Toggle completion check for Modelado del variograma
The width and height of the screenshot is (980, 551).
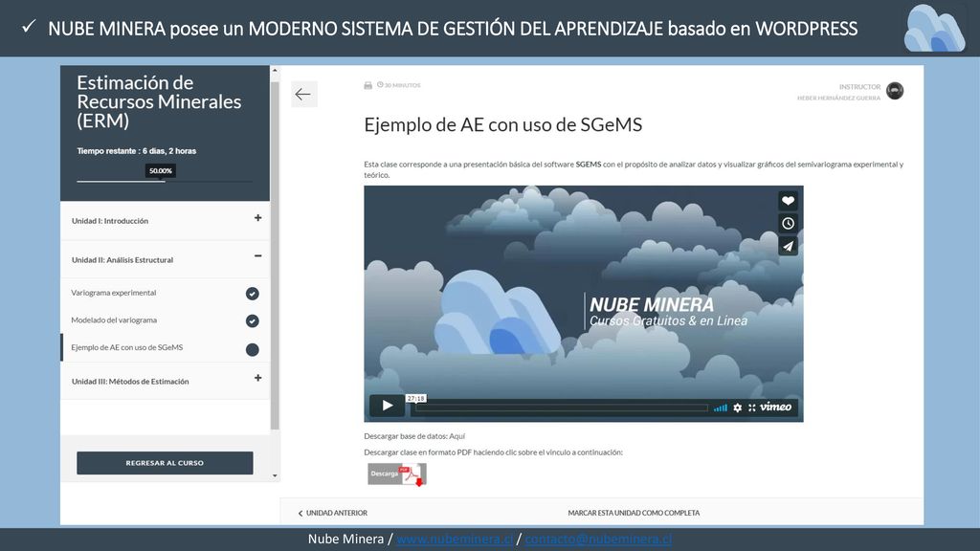pyautogui.click(x=252, y=321)
